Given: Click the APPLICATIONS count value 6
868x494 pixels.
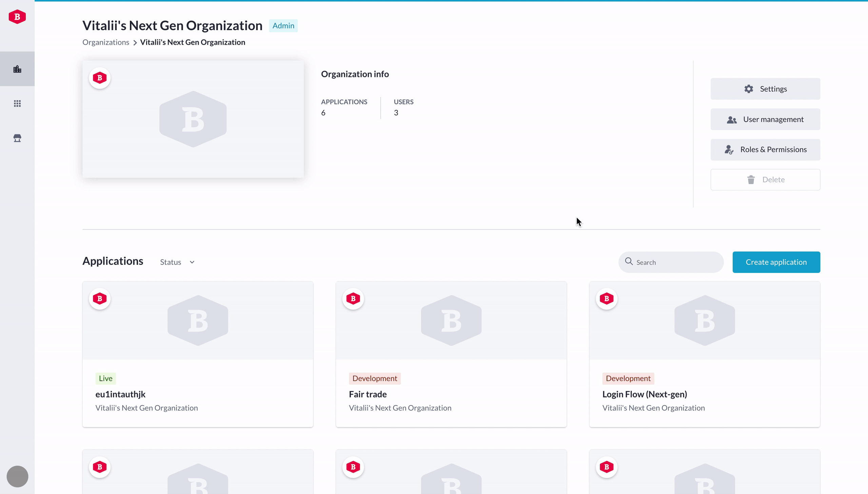Looking at the screenshot, I should 323,113.
